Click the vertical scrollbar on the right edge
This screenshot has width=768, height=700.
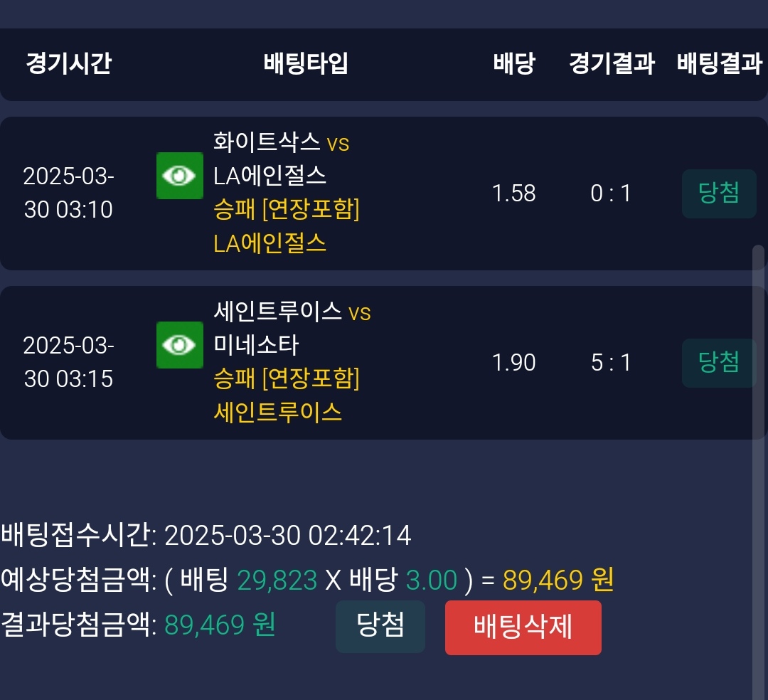(758, 427)
